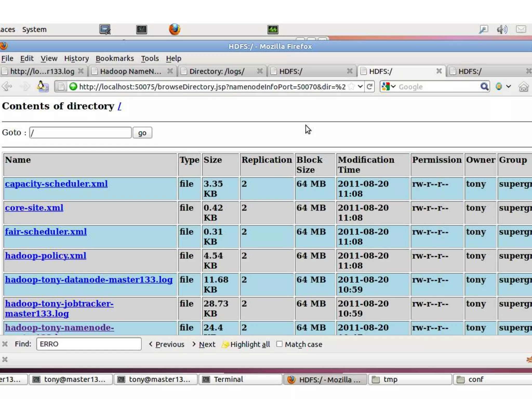Click the system monitor panel icon
532x399 pixels.
point(273,29)
